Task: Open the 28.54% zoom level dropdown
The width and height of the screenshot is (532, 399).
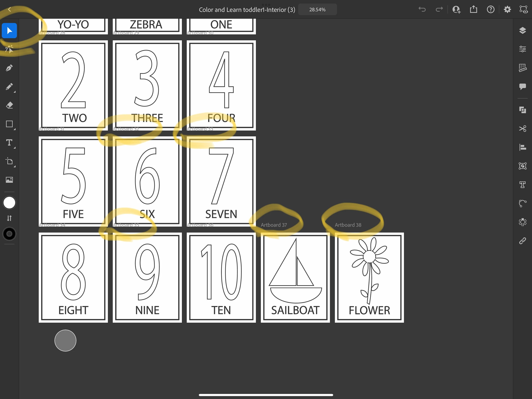Action: tap(317, 10)
